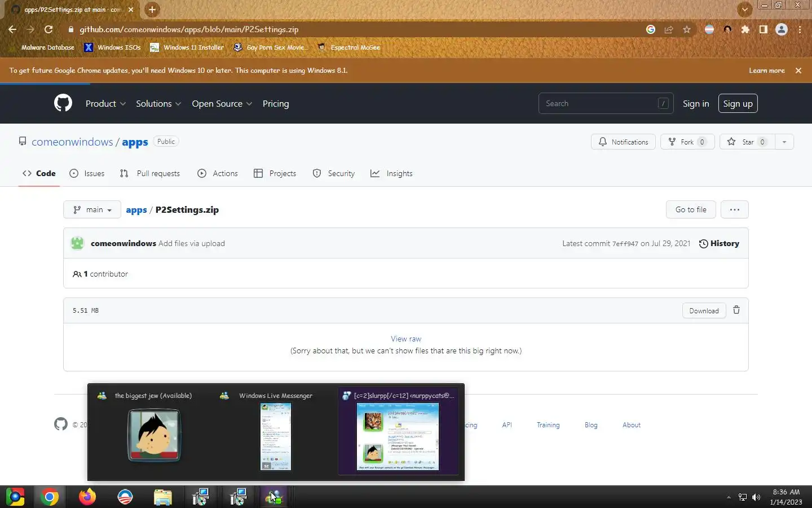Show hidden tray icons arrow
This screenshot has width=812, height=508.
(729, 497)
